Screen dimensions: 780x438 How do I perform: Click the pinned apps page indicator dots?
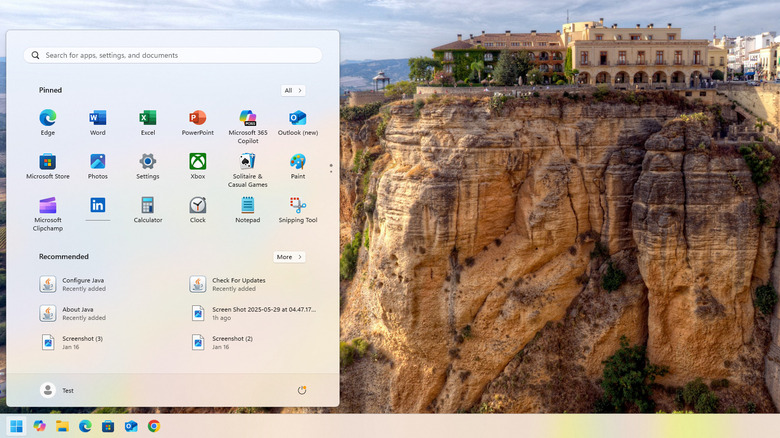click(331, 168)
